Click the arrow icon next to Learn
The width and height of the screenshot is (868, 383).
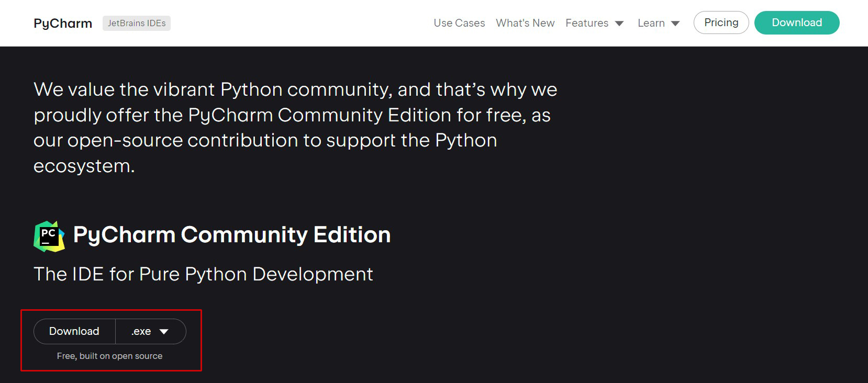(675, 24)
